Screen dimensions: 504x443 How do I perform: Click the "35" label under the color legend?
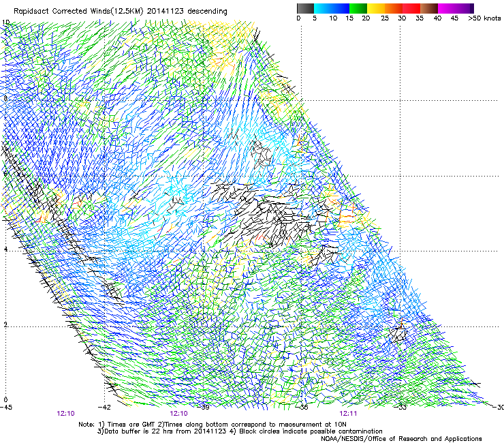click(420, 18)
